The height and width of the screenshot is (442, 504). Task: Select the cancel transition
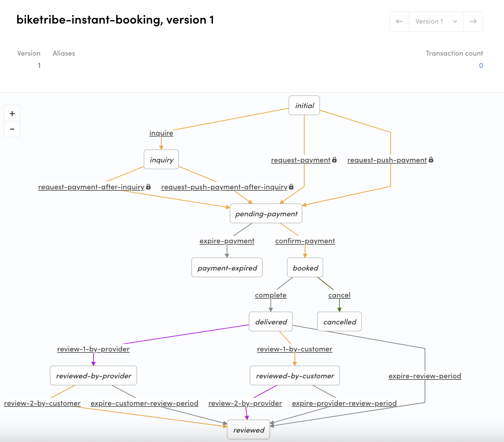339,295
